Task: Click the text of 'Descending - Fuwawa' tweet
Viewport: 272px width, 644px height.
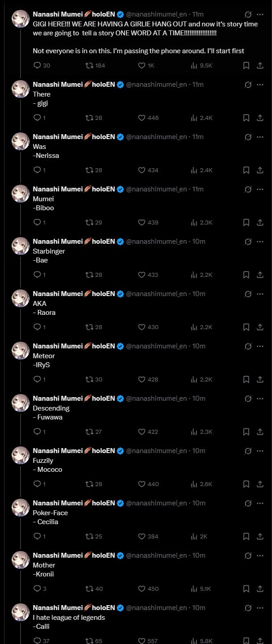Action: tap(51, 408)
